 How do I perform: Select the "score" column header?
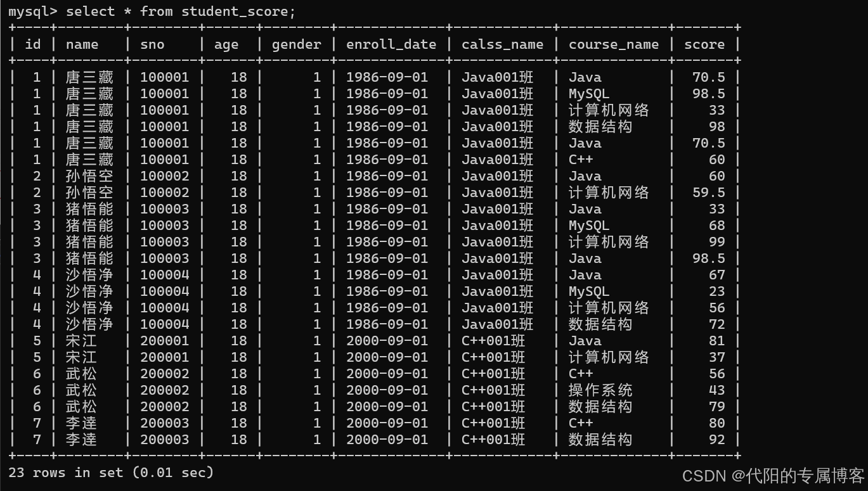click(704, 44)
